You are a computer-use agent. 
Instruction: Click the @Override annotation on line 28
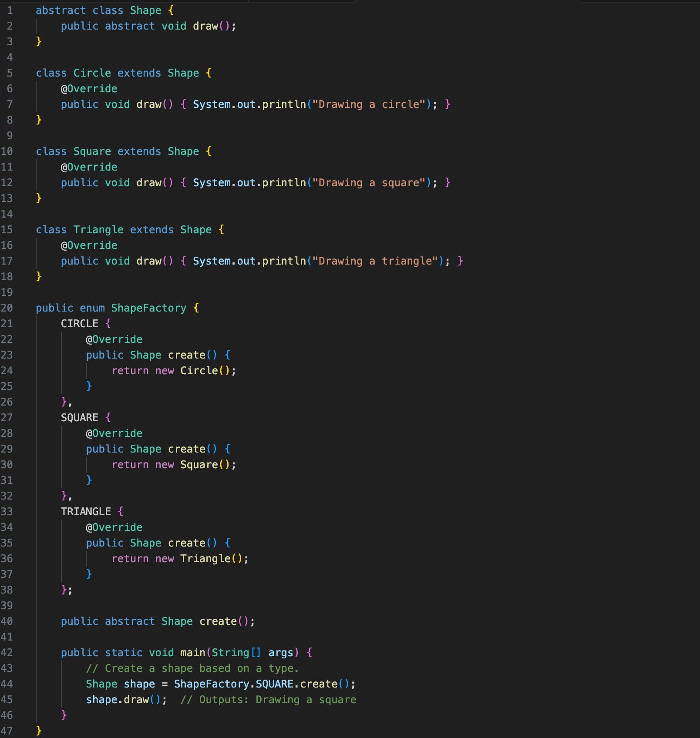(x=114, y=433)
